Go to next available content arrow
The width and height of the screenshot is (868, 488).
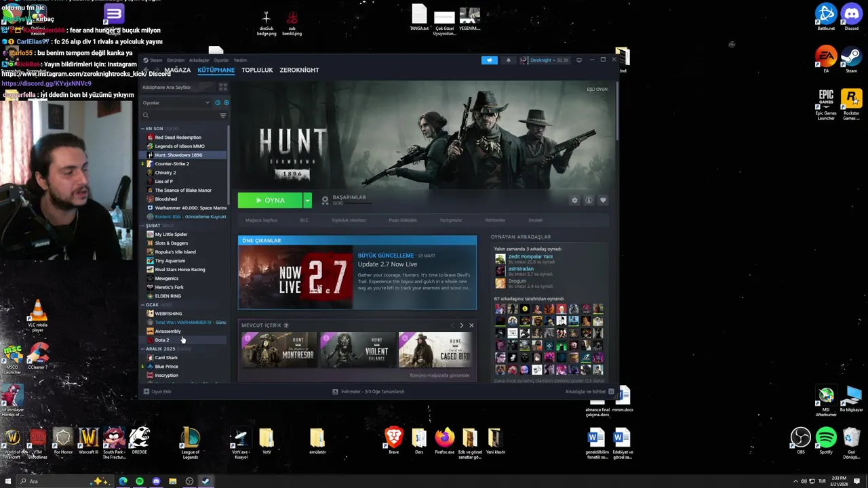coord(462,326)
